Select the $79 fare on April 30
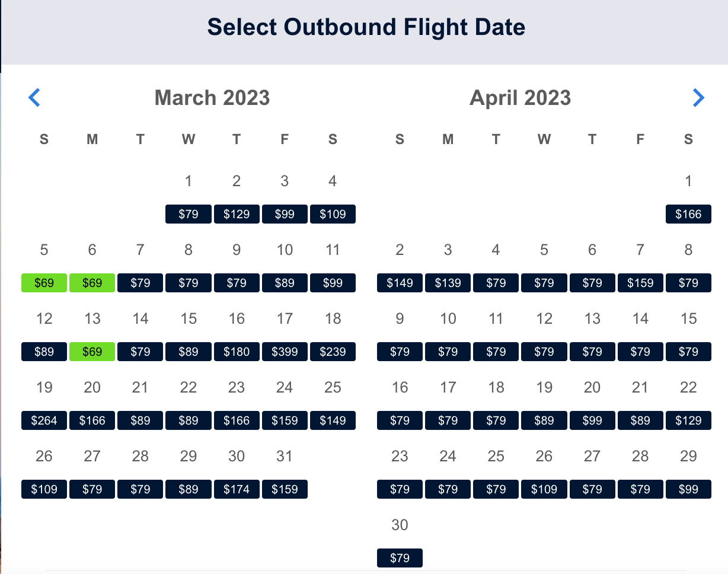Screen dimensions: 728x574 click(x=400, y=558)
